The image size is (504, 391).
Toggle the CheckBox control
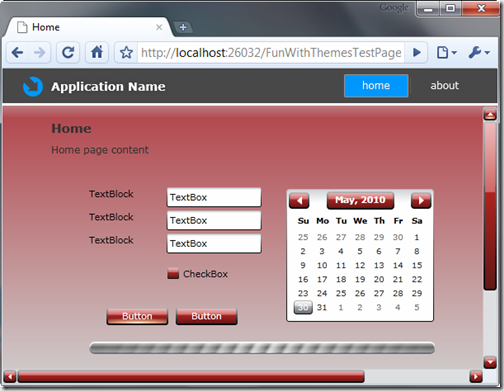pyautogui.click(x=173, y=274)
